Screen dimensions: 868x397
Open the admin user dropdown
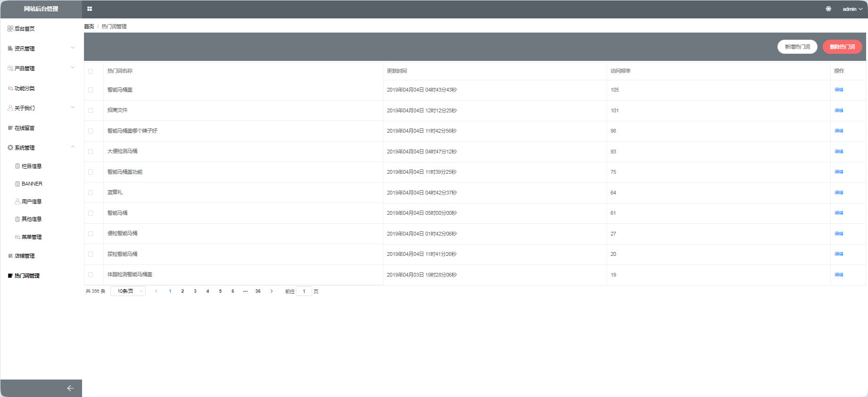pos(852,9)
